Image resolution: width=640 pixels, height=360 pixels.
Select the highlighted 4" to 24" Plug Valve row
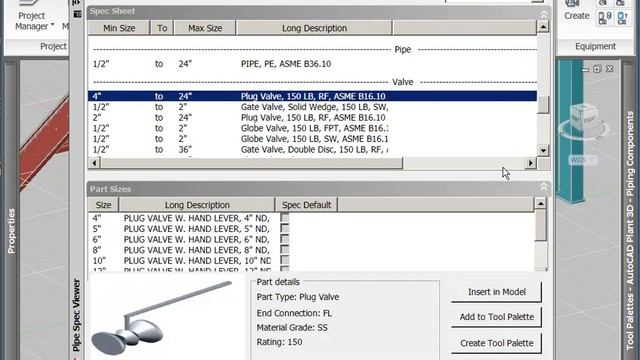click(312, 96)
